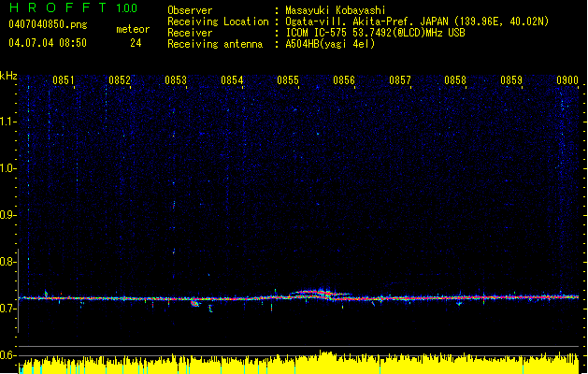Viewport: 588px width, 374px height.
Task: Click the 0858 time marker
Action: [455, 80]
